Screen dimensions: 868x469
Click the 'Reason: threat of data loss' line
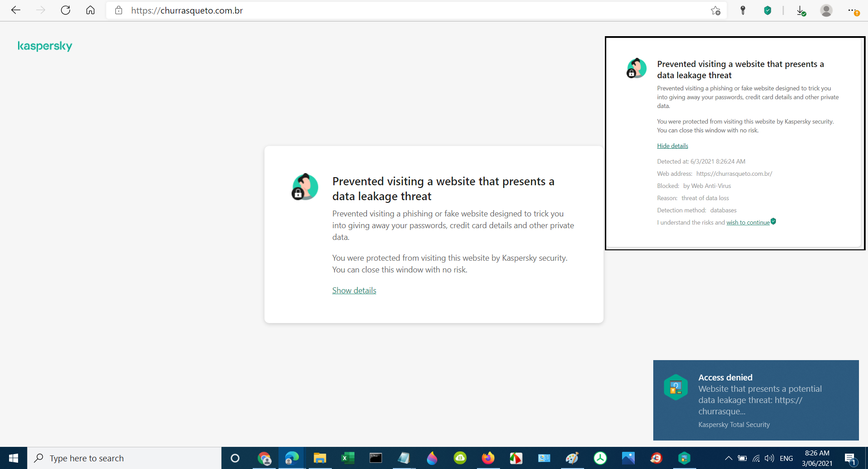pos(693,198)
